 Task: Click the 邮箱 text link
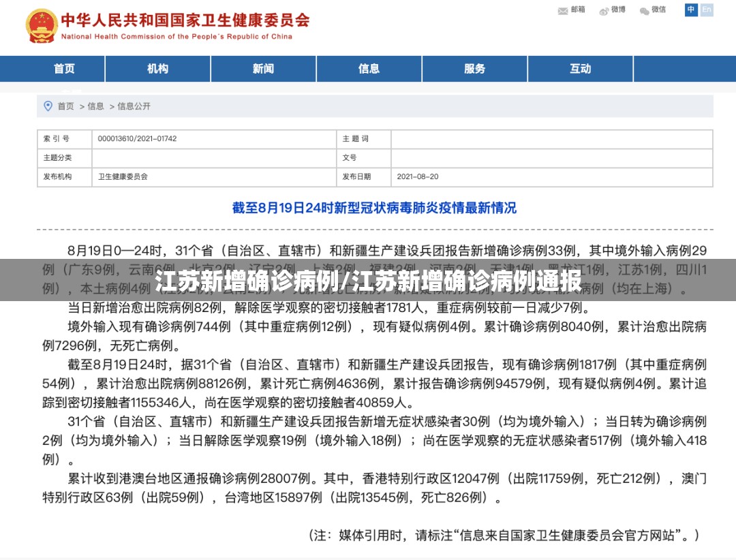578,10
